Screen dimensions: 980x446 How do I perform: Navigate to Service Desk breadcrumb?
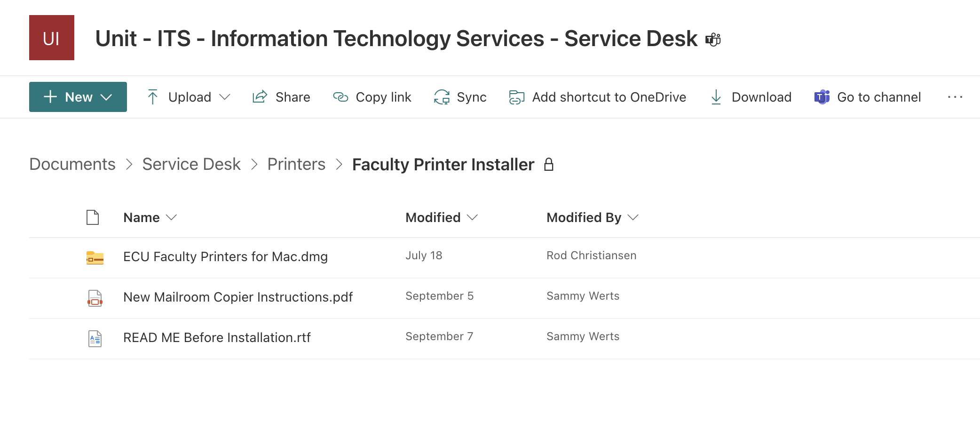(x=191, y=164)
